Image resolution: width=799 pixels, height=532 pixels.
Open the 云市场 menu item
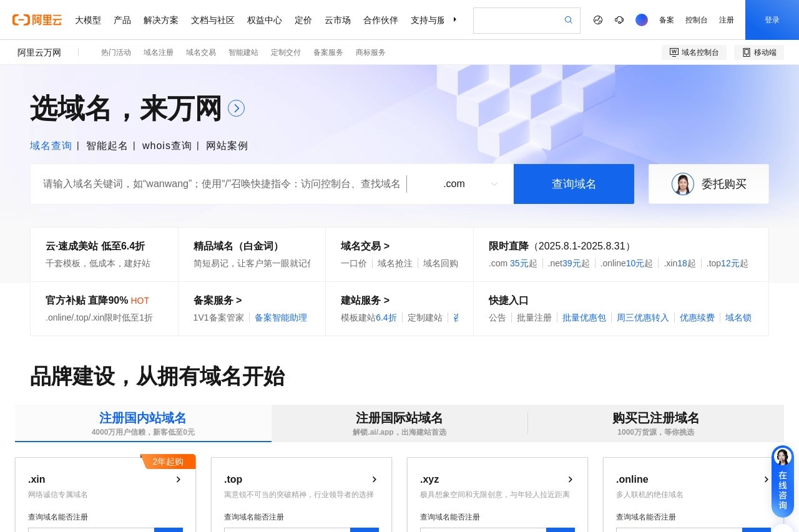[x=337, y=20]
